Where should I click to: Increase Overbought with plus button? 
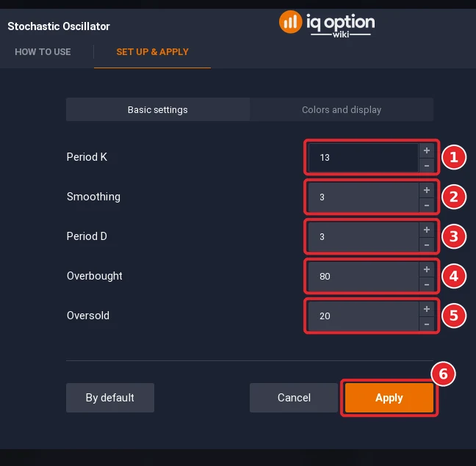coord(427,269)
